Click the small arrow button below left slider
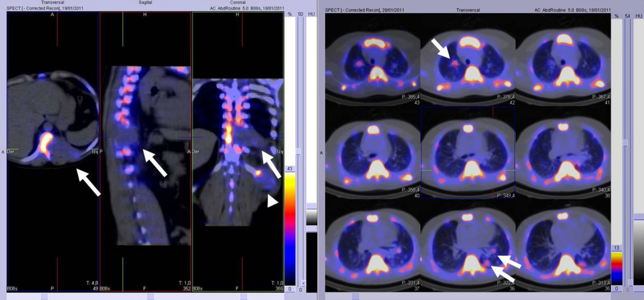The width and height of the screenshot is (644, 300). pyautogui.click(x=303, y=284)
